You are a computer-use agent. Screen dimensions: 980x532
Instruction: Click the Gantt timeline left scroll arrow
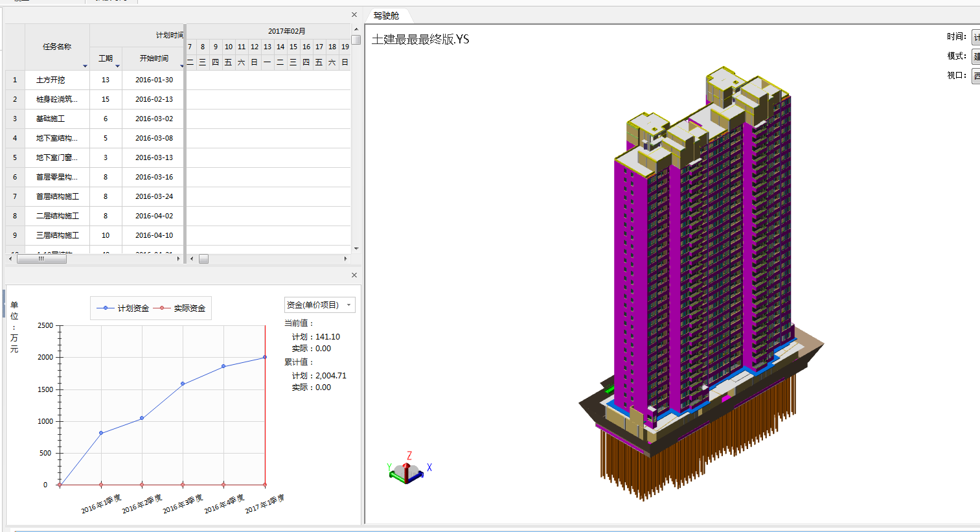tap(191, 259)
